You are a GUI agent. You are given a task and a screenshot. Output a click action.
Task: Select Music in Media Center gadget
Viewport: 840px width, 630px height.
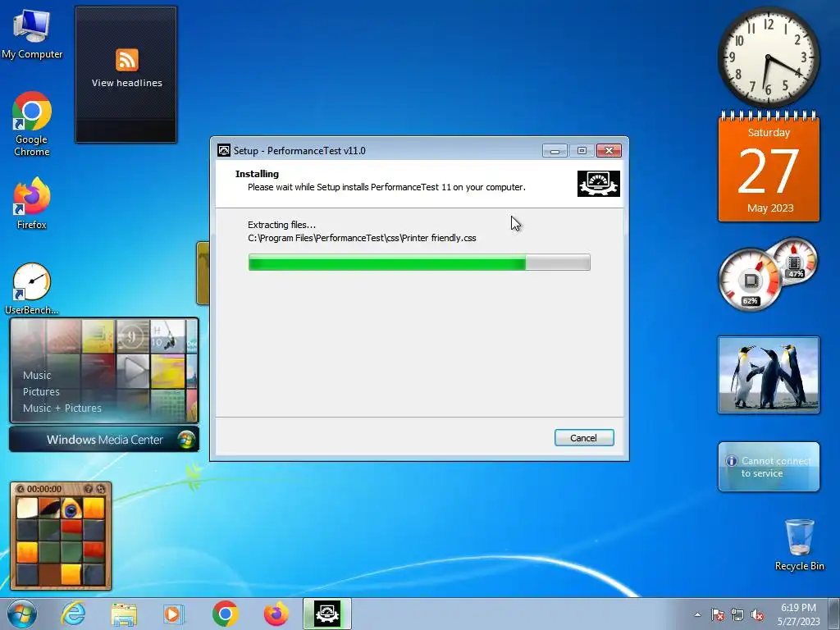[37, 375]
